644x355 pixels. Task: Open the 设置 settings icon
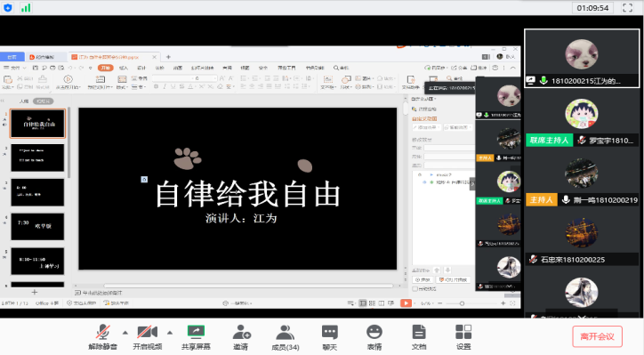tap(463, 337)
